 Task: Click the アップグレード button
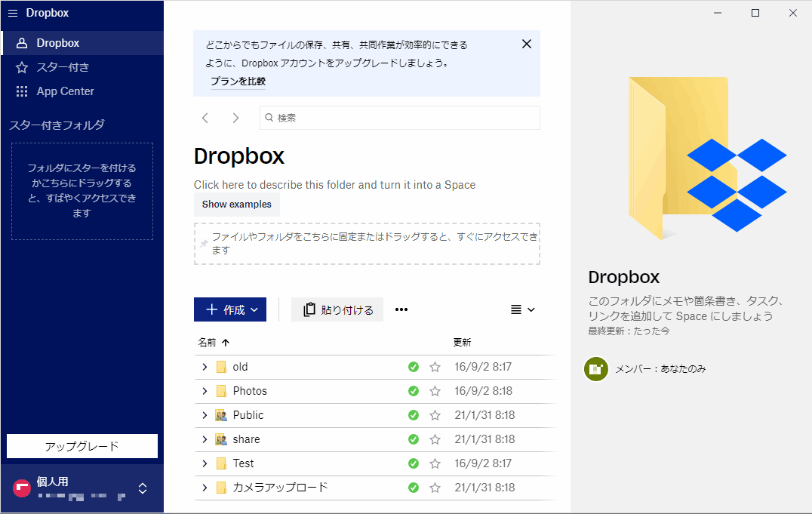pyautogui.click(x=82, y=446)
